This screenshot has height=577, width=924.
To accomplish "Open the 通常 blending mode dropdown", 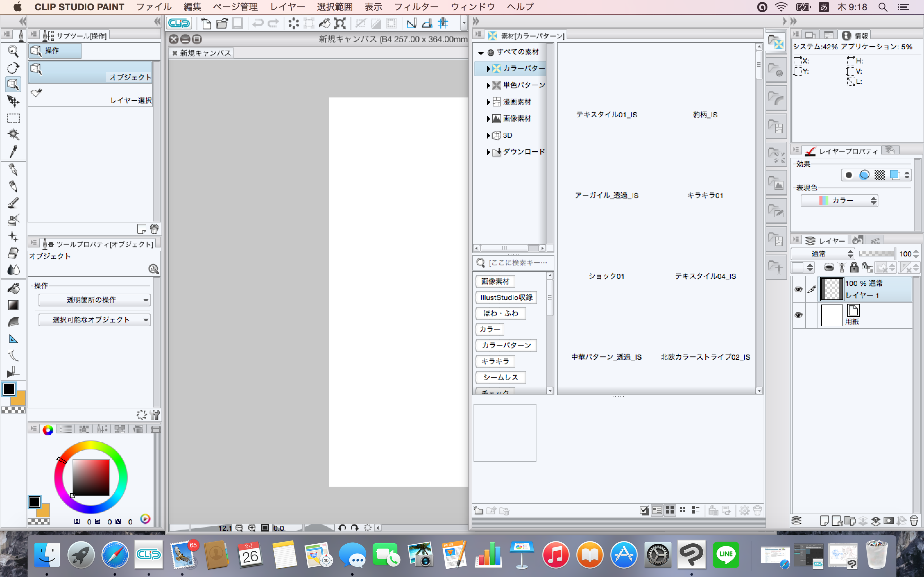I will pyautogui.click(x=823, y=254).
